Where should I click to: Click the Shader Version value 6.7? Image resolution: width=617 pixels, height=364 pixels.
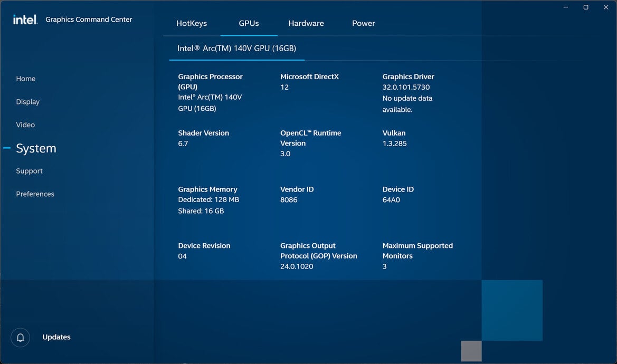(x=183, y=143)
